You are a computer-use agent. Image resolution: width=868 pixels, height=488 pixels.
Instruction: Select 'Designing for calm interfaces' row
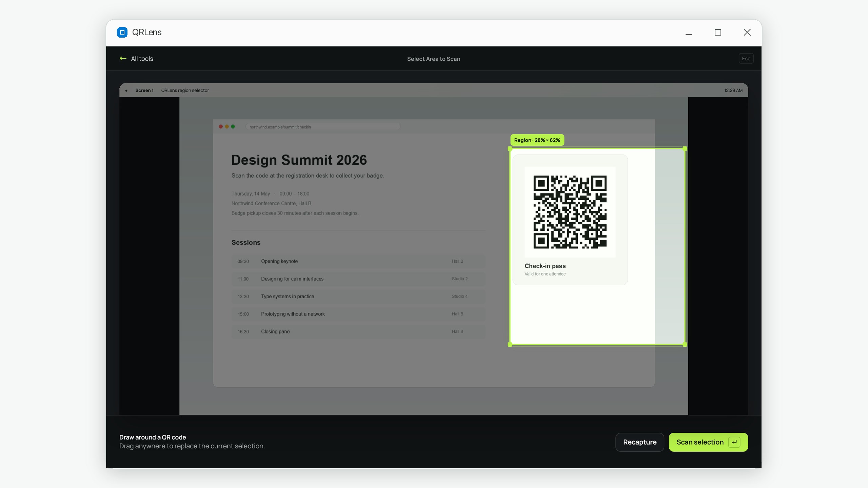[x=358, y=279]
